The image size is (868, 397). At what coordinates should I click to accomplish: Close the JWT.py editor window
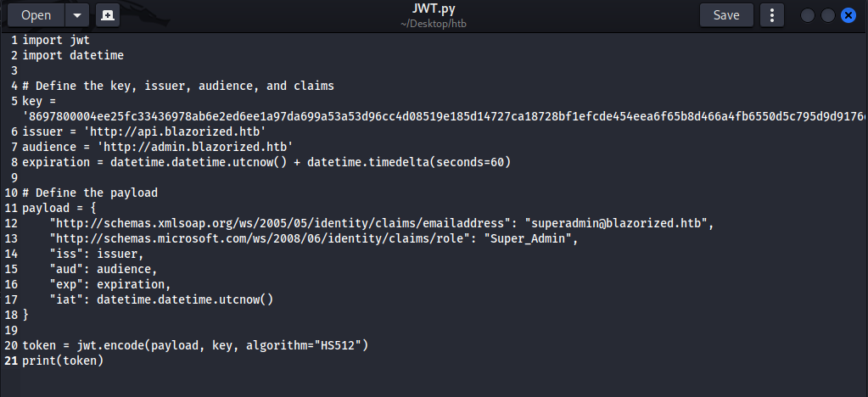[x=848, y=15]
